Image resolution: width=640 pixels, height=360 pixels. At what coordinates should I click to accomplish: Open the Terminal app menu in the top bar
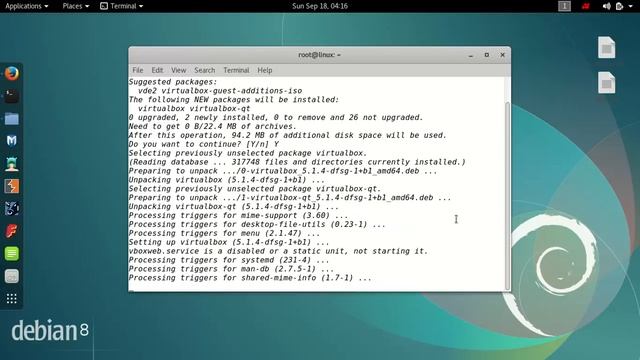click(122, 6)
